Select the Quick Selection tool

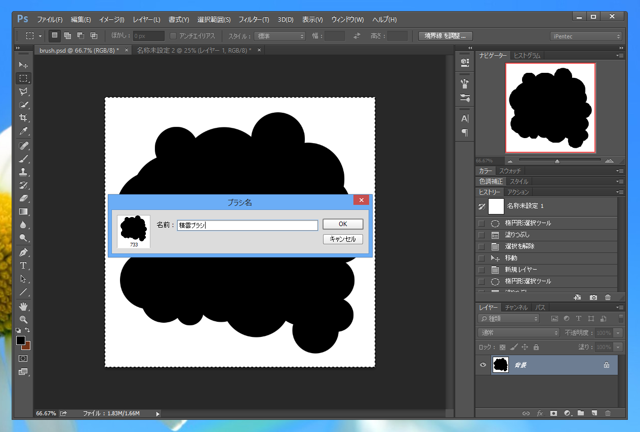(23, 105)
